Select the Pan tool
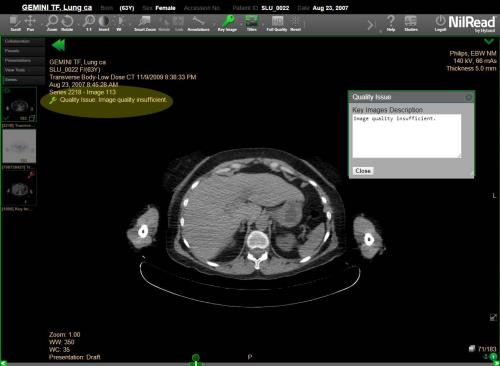This screenshot has width=500, height=366. [30, 23]
